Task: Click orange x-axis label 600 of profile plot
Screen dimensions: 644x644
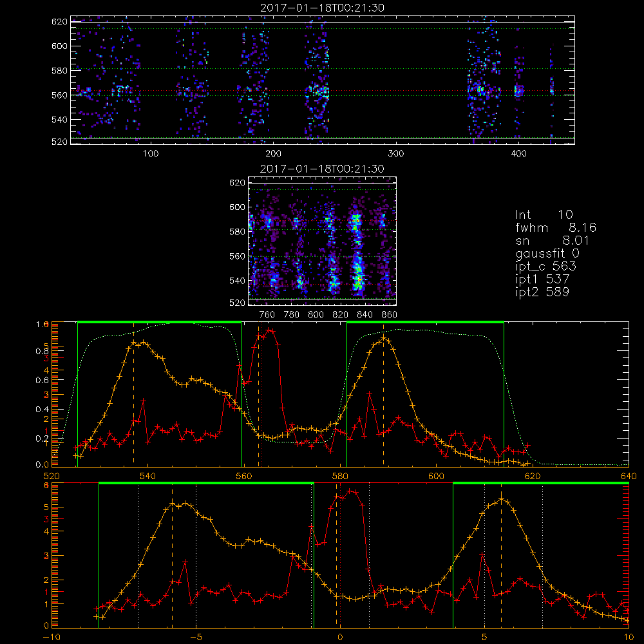Action: click(436, 476)
